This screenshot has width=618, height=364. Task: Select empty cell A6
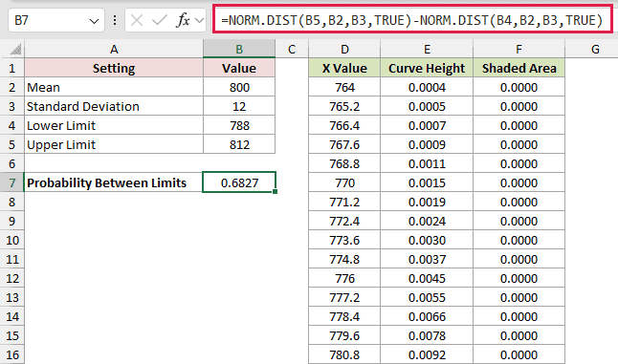[x=114, y=163]
